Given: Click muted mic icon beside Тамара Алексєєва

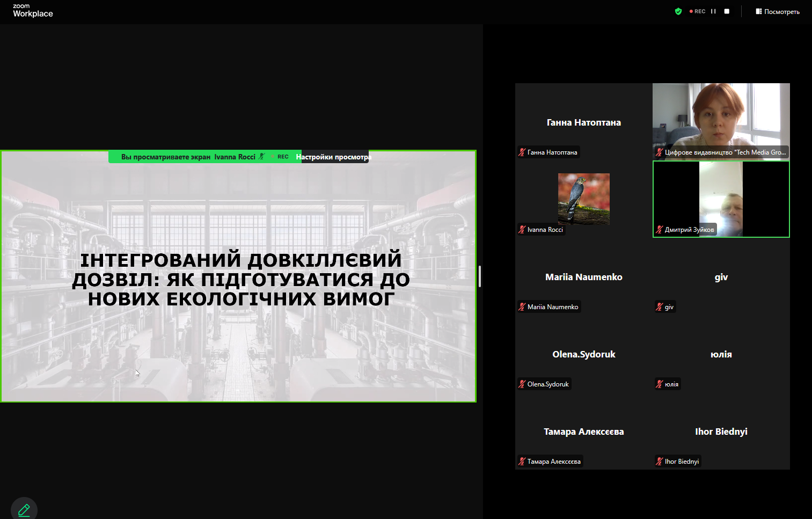Looking at the screenshot, I should point(522,462).
